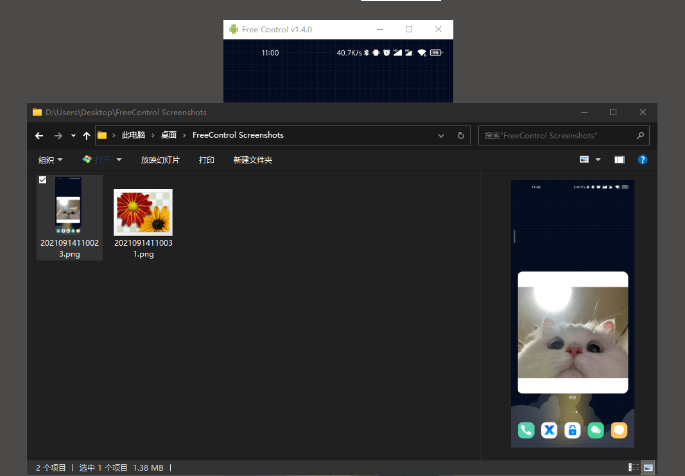Toggle the preview pane button

619,159
